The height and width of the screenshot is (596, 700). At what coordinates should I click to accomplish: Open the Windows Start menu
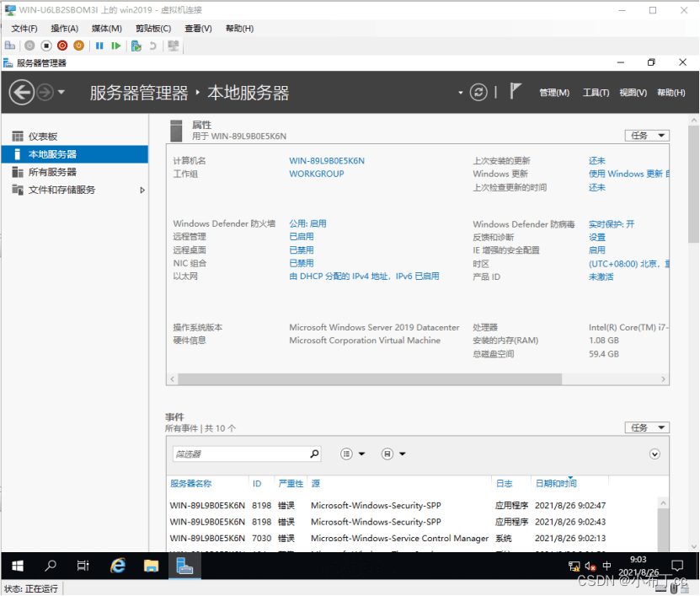click(18, 566)
